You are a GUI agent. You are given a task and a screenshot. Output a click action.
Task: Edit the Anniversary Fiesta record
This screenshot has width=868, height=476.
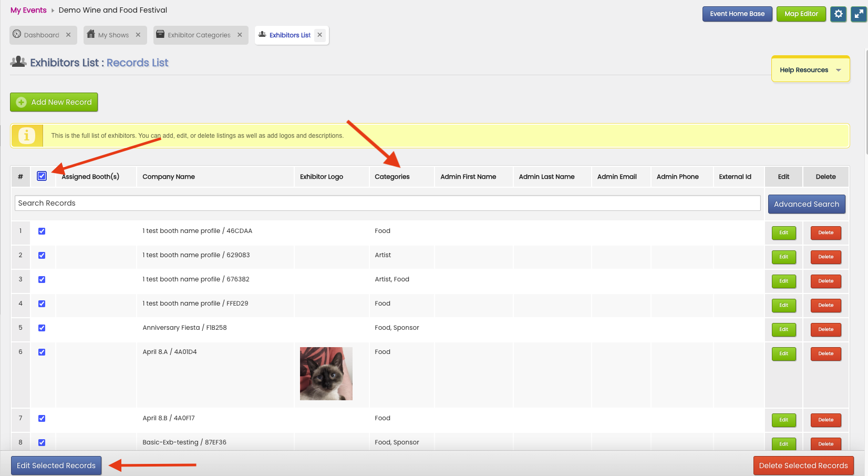pyautogui.click(x=783, y=329)
